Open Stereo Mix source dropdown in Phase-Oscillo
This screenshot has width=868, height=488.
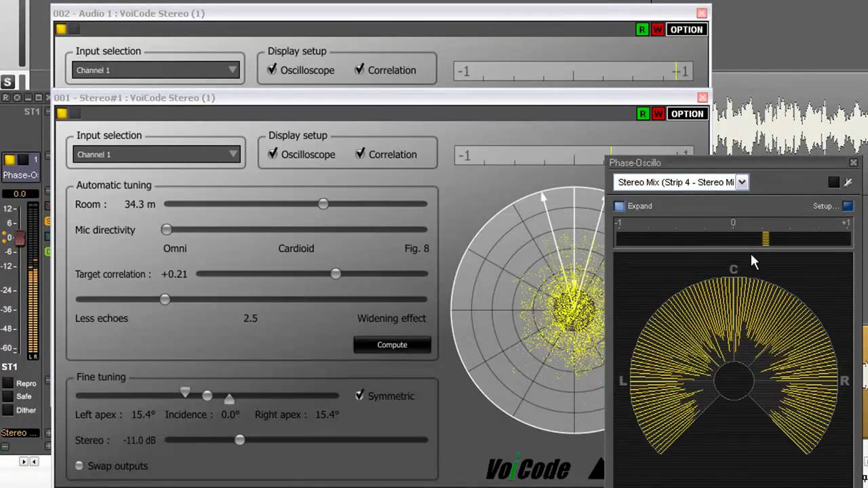[680, 182]
